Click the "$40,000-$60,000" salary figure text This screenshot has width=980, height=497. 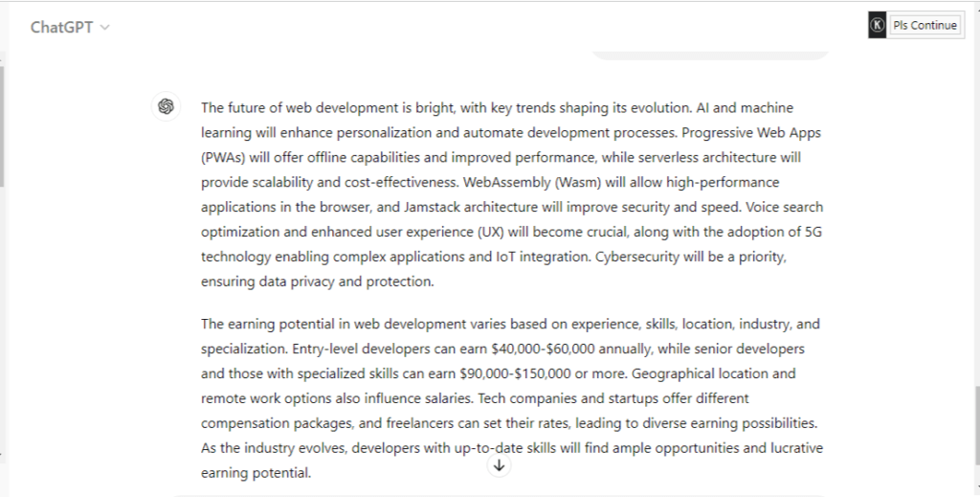(544, 349)
